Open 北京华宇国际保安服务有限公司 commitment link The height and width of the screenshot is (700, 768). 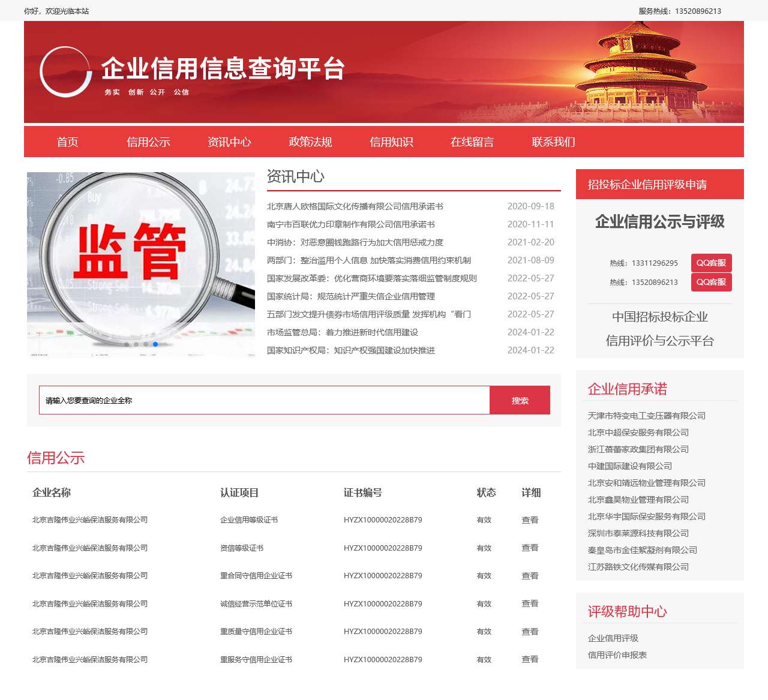click(647, 516)
